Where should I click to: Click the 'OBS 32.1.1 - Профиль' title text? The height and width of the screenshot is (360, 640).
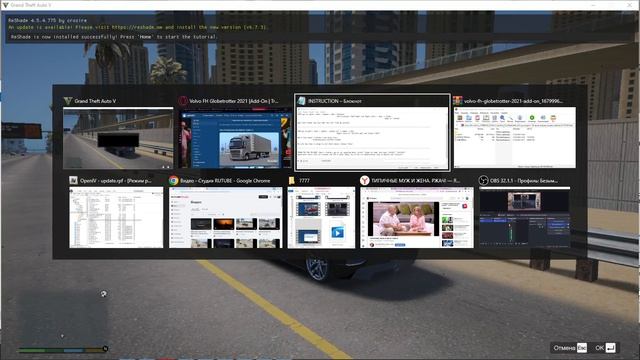[524, 181]
